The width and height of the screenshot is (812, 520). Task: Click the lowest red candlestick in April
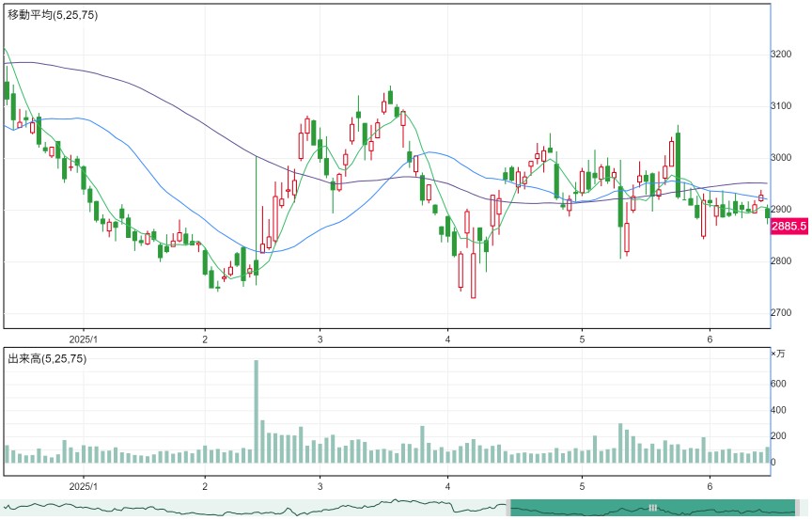click(474, 275)
